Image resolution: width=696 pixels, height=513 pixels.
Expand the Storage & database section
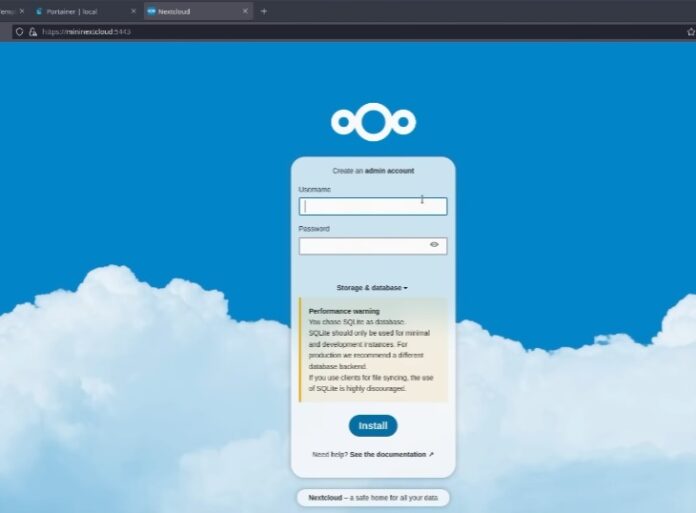coord(372,288)
